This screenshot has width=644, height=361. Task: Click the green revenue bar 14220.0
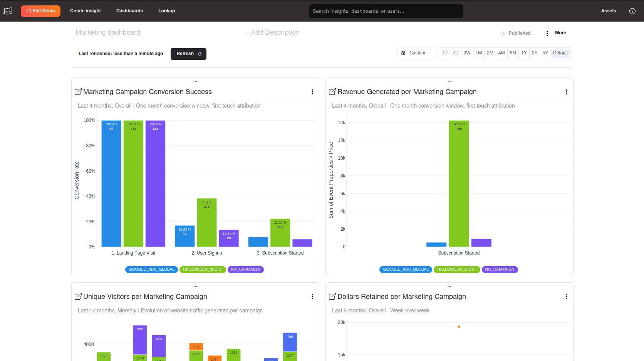tap(459, 184)
